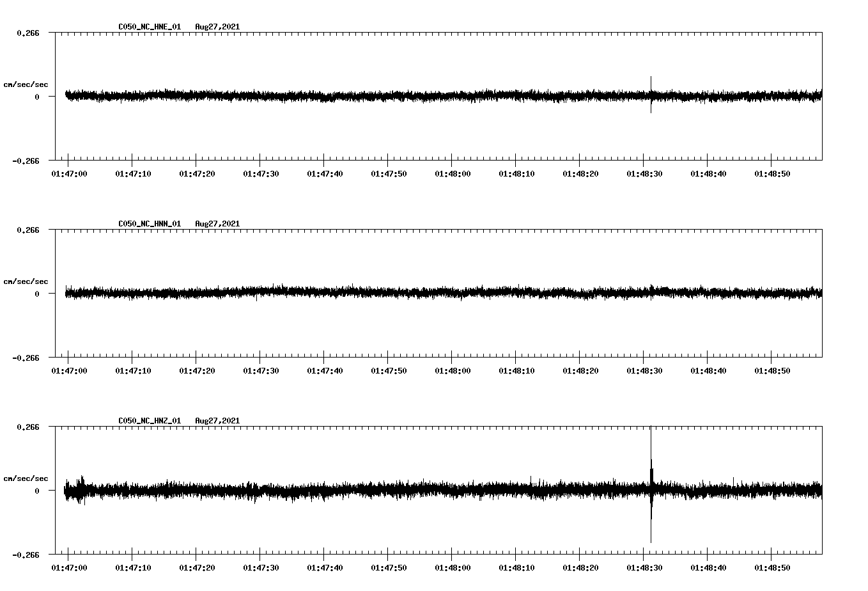Click the cm/sec/sec unit label on HNZ plot
The height and width of the screenshot is (591, 868).
(26, 478)
